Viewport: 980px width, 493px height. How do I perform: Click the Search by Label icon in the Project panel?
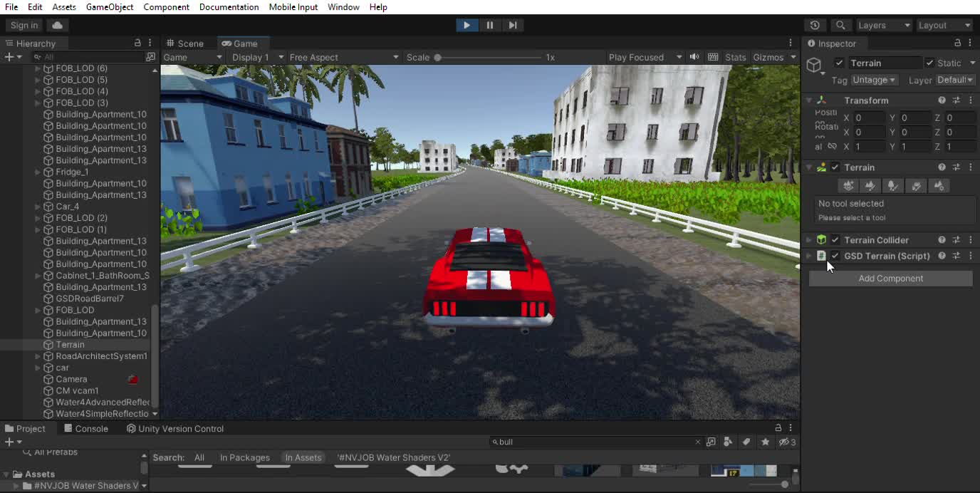[x=746, y=442]
